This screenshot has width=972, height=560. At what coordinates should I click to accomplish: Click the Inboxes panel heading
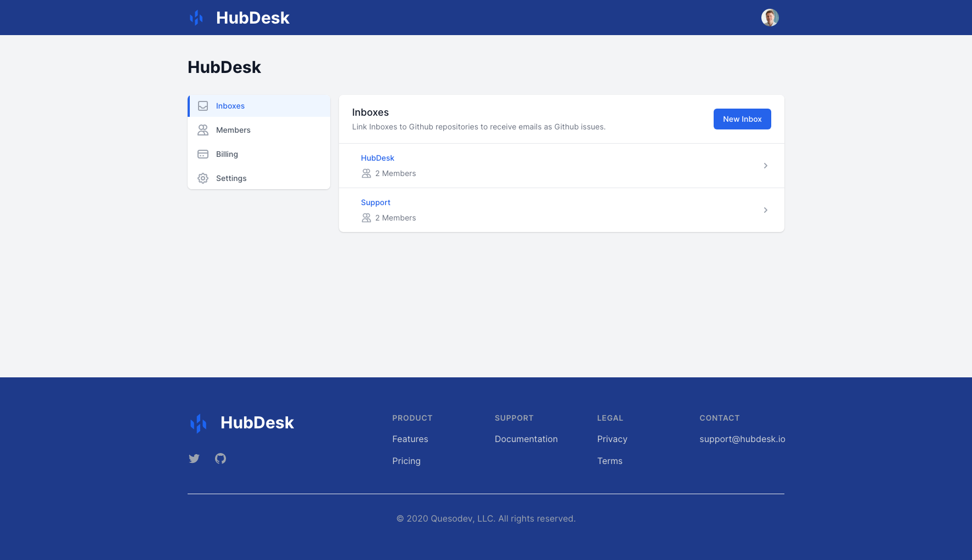click(370, 112)
